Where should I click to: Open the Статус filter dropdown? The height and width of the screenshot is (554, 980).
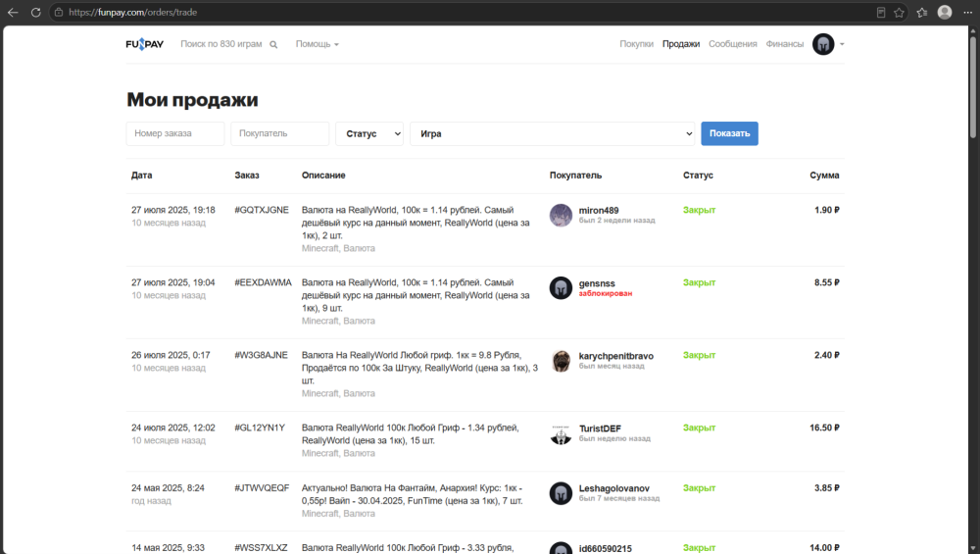click(369, 133)
